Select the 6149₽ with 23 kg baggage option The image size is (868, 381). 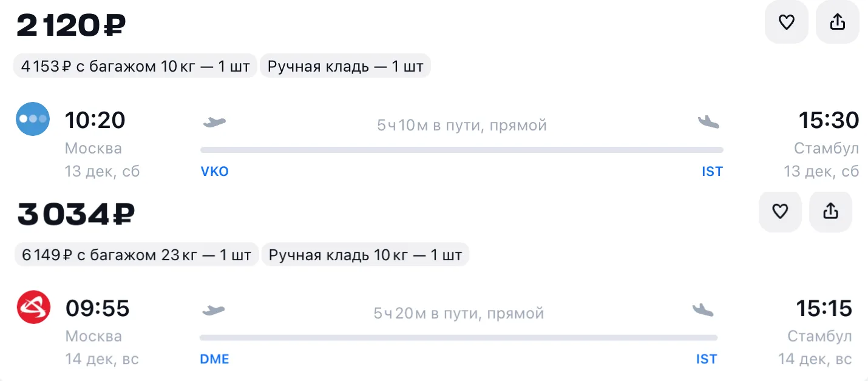[x=137, y=255]
